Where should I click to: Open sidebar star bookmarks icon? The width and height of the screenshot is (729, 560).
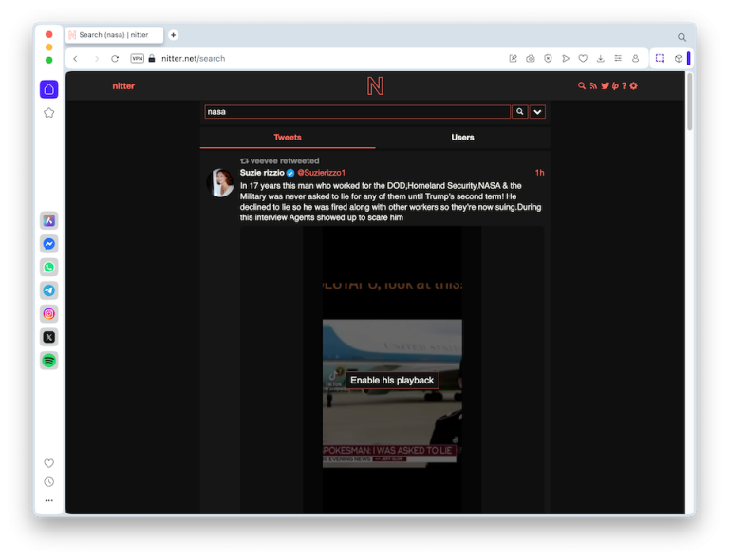coord(48,113)
